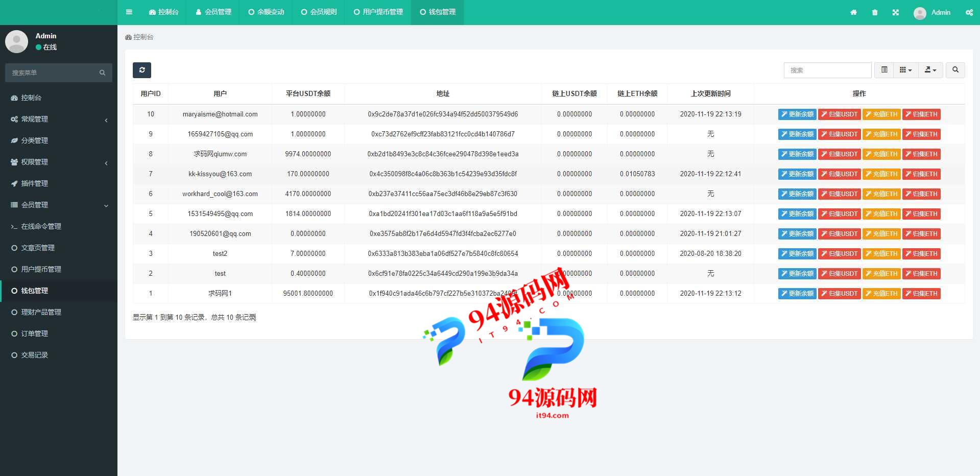Open 在线命令管理 in the sidebar
980x476 pixels.
point(59,226)
